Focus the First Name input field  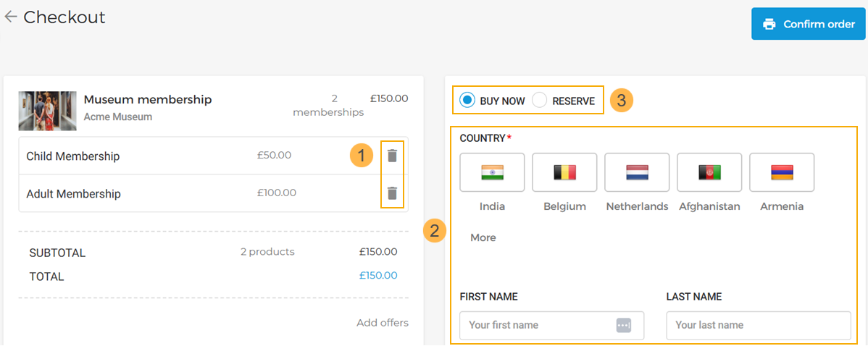[x=536, y=326]
